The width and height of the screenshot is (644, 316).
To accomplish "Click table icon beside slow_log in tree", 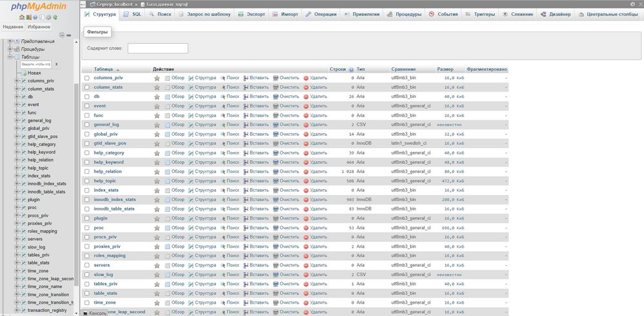I will 23,247.
